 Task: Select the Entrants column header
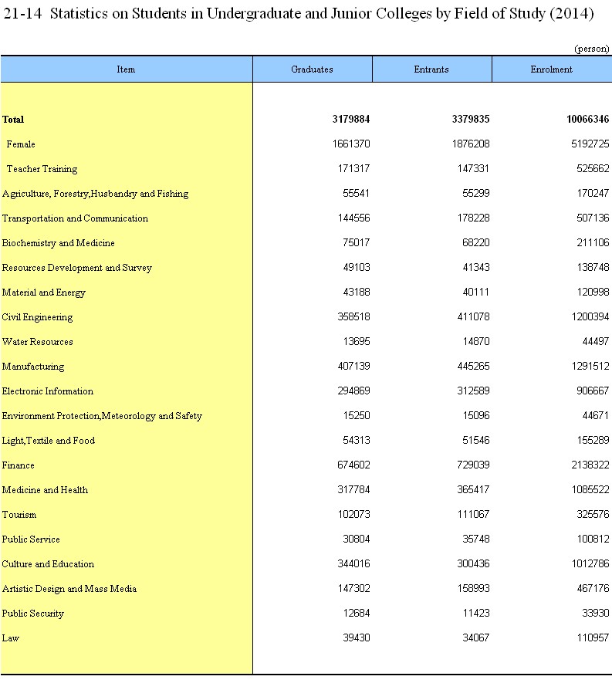pos(431,69)
